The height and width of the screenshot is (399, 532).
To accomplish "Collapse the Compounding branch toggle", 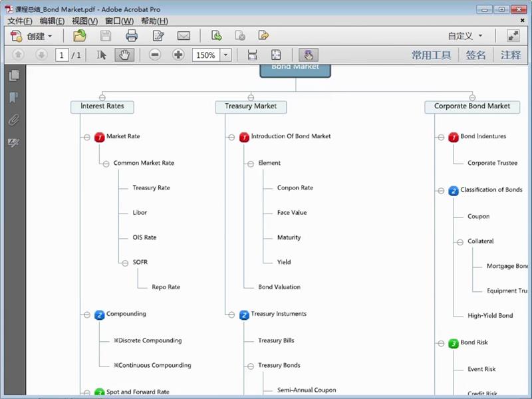I will 87,315.
